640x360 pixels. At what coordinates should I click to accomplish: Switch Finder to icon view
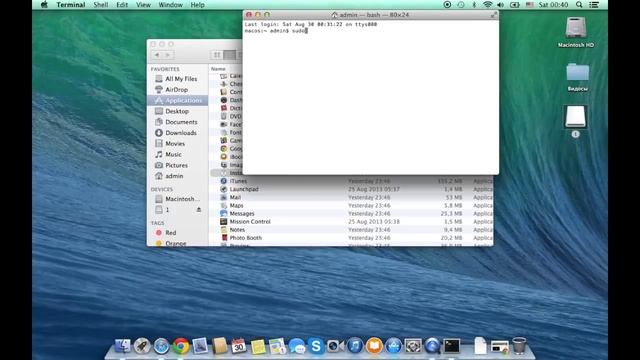point(217,55)
